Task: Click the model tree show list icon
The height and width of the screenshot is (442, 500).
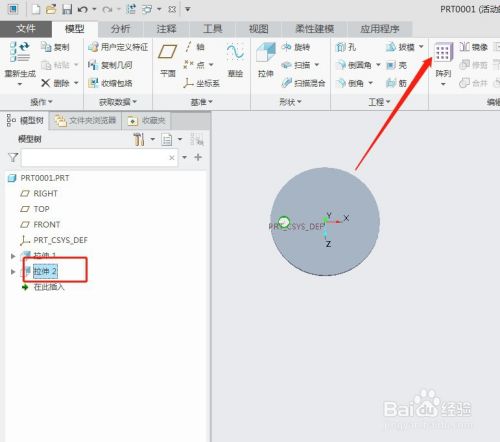Action: pyautogui.click(x=167, y=139)
